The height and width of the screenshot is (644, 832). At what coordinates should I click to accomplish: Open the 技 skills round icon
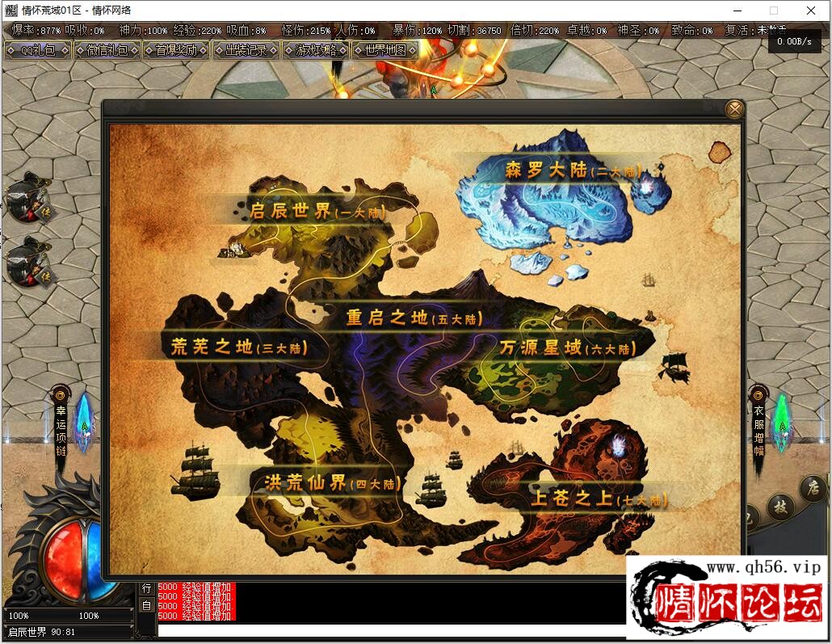point(780,507)
